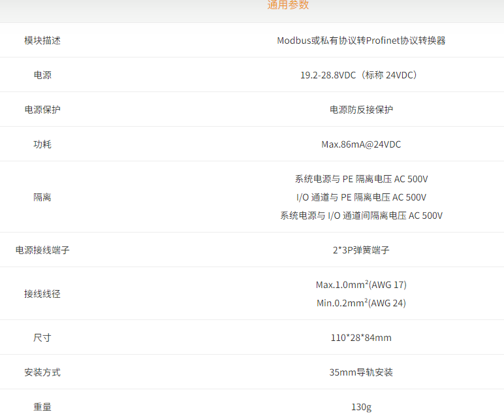Select the 功耗 label
The image size is (504, 420).
pos(42,144)
